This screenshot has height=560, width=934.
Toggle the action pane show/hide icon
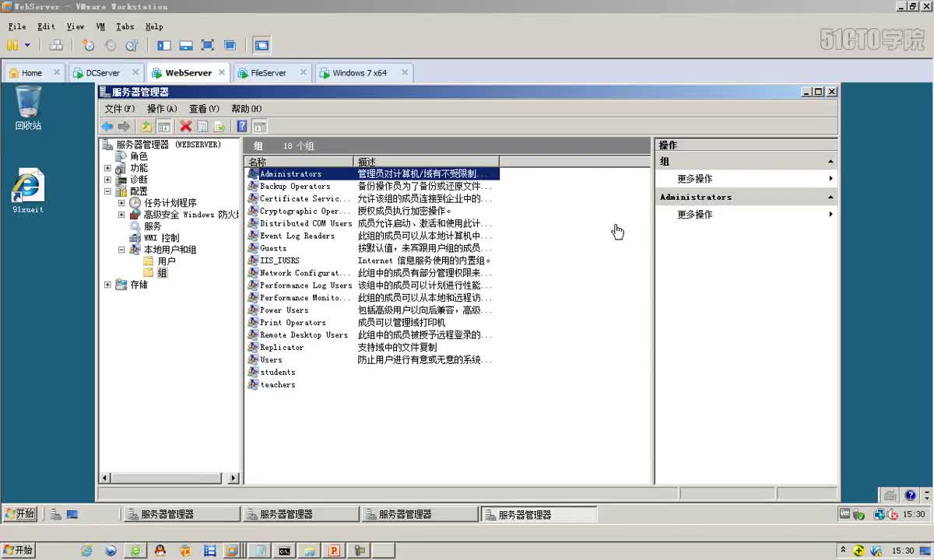[x=259, y=126]
